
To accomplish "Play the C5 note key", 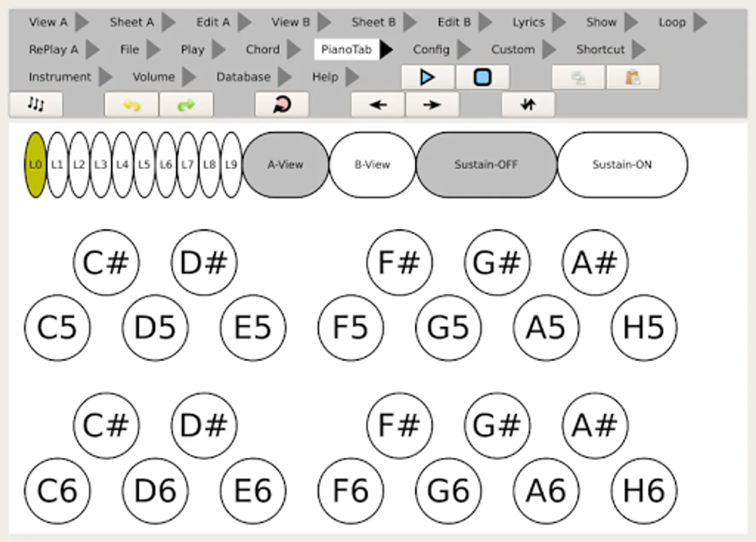I will [x=57, y=328].
